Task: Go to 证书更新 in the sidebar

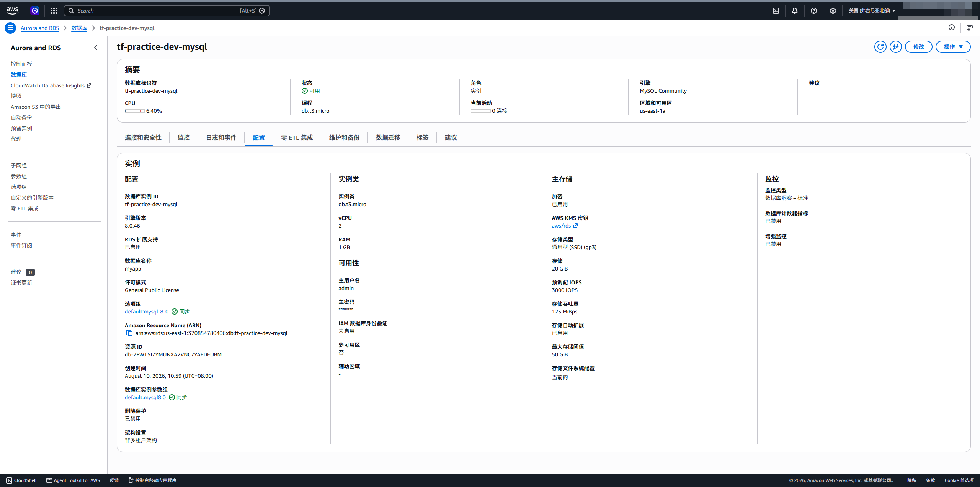Action: (21, 283)
